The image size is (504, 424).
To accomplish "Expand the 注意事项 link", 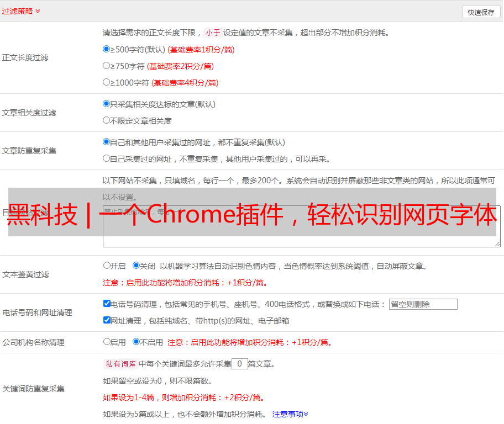I will tap(290, 415).
